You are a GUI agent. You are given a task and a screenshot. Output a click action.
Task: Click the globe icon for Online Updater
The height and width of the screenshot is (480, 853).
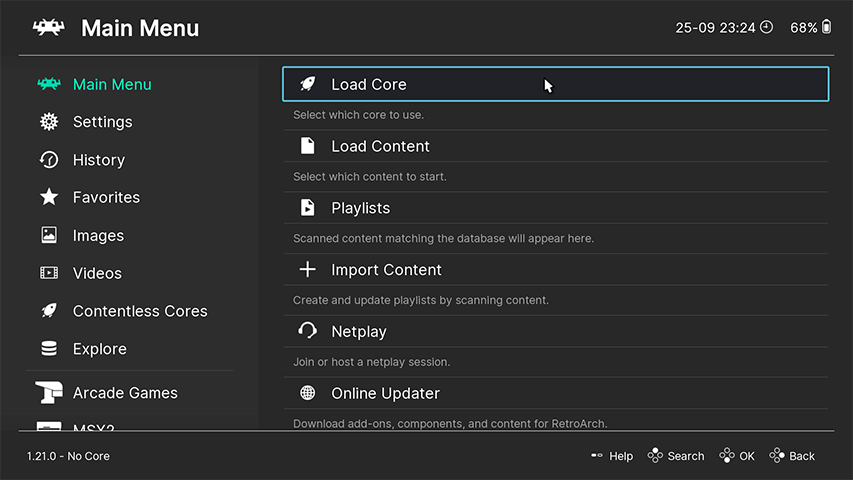click(x=308, y=393)
